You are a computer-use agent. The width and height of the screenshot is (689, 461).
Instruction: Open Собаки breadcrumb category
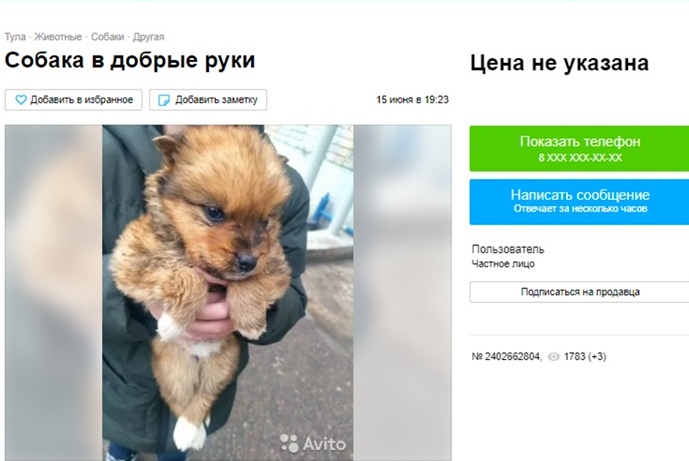tap(108, 37)
